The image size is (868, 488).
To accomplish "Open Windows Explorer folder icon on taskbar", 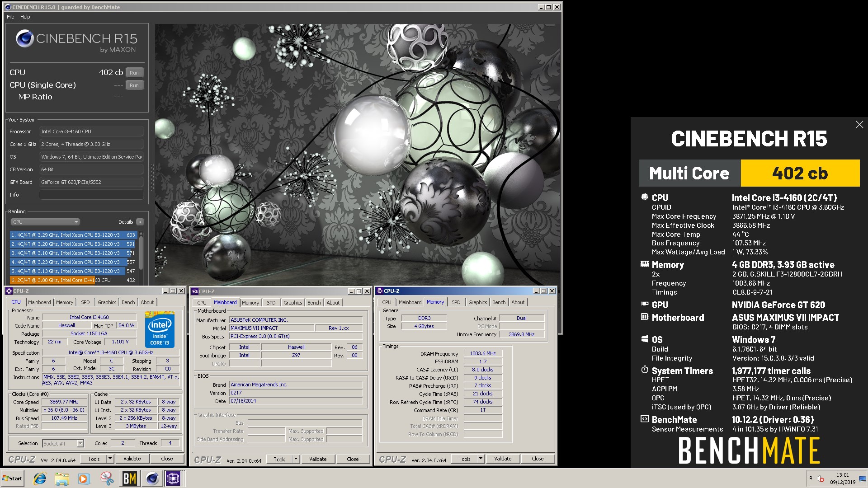I will coord(62,479).
